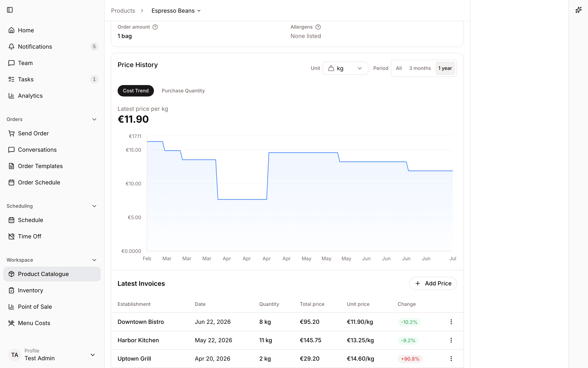Click the Notifications bell icon
This screenshot has height=368, width=588.
pyautogui.click(x=11, y=46)
